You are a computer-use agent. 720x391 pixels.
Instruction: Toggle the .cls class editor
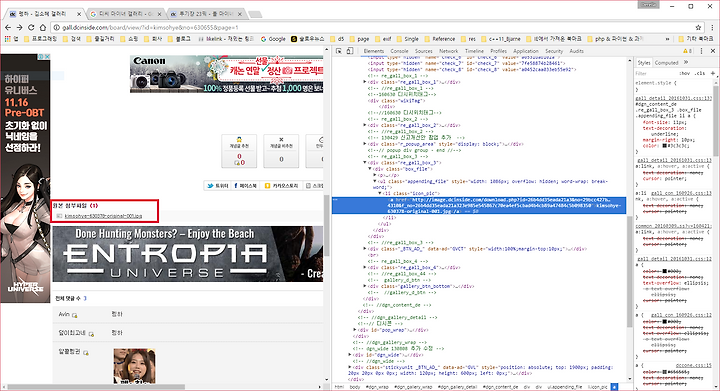(699, 73)
